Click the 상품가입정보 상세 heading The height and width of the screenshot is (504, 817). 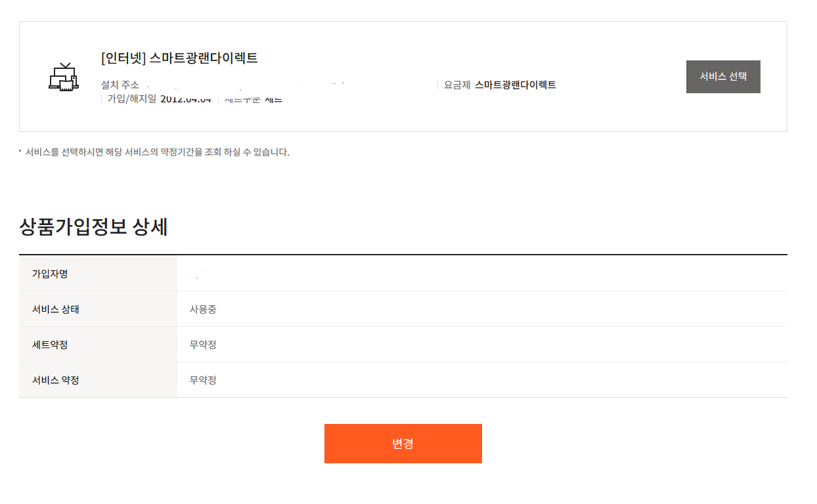click(94, 227)
